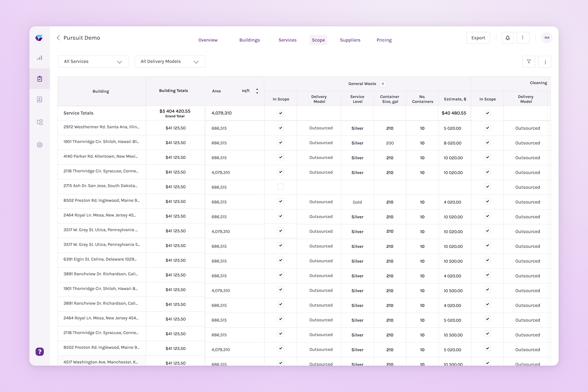Open Settings via the gear icon
This screenshot has width=588, height=392.
(40, 145)
